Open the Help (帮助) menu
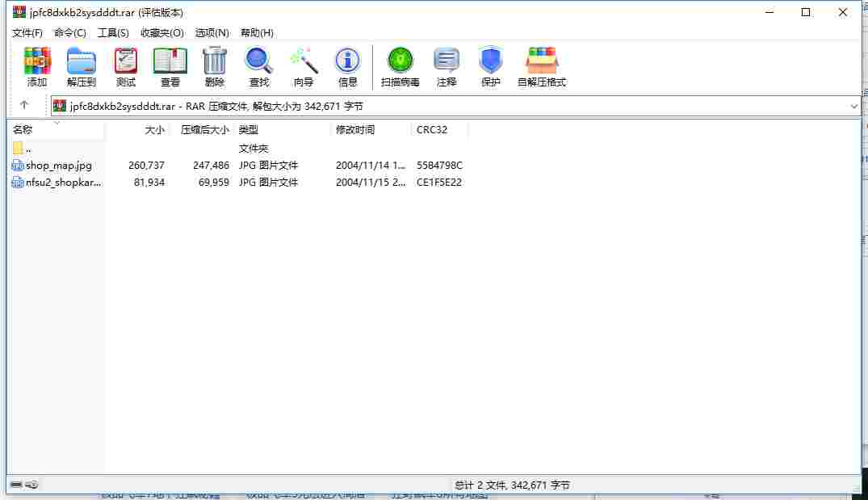 257,32
